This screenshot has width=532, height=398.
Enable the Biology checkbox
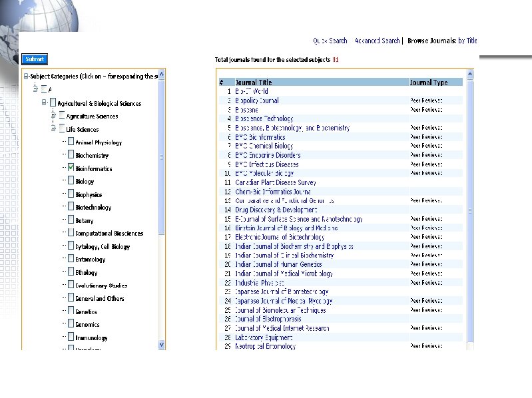[71, 180]
